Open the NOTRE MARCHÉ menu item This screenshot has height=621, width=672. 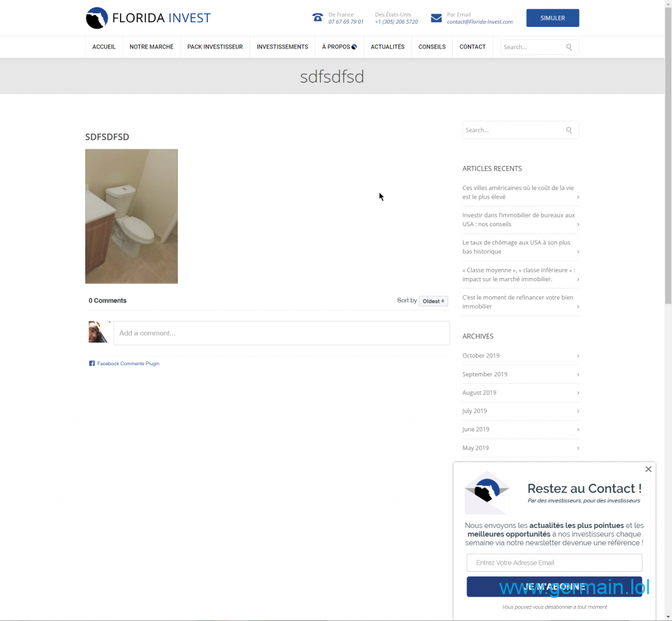(x=152, y=47)
